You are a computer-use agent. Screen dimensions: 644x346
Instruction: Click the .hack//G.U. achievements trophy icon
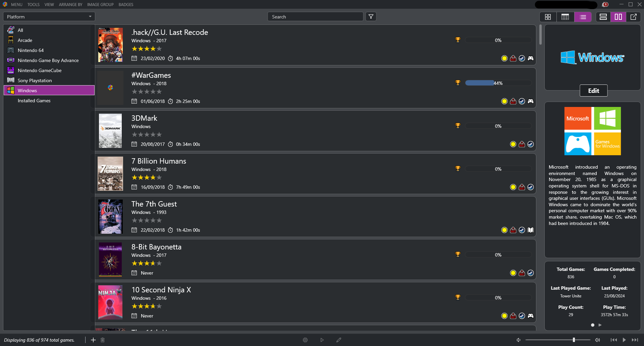point(458,40)
